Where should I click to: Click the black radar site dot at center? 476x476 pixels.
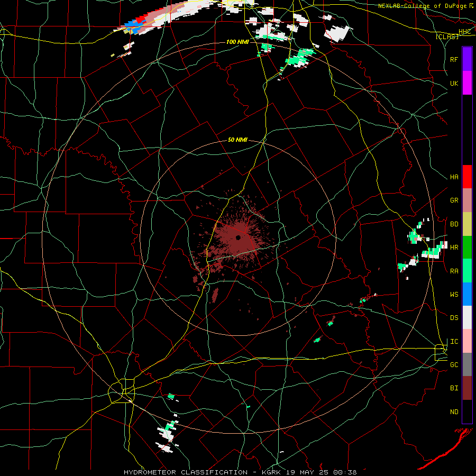click(238, 237)
